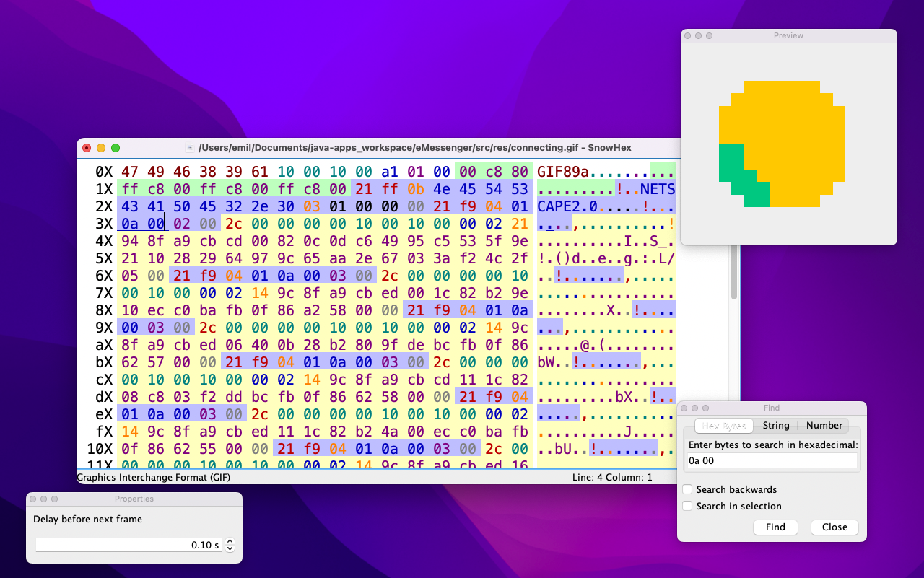Select the Hex Bytes search mode

pyautogui.click(x=723, y=425)
